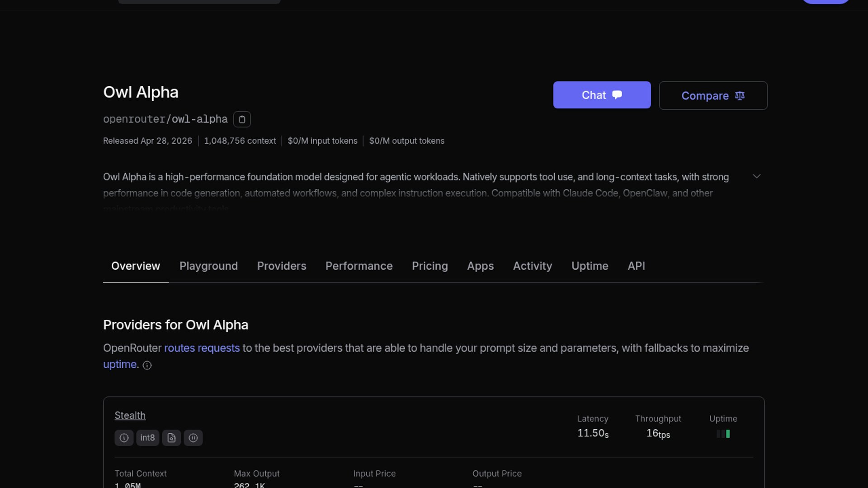Switch to the Playground tab

click(x=208, y=266)
